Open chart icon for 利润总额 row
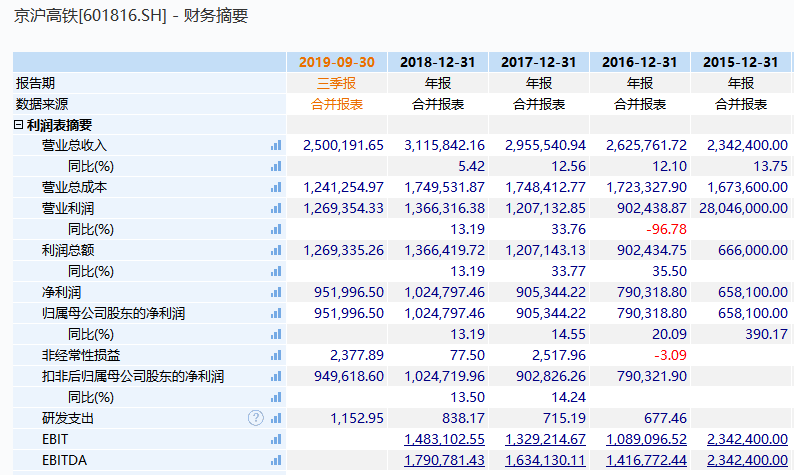Viewport: 794px width, 475px height. (276, 251)
